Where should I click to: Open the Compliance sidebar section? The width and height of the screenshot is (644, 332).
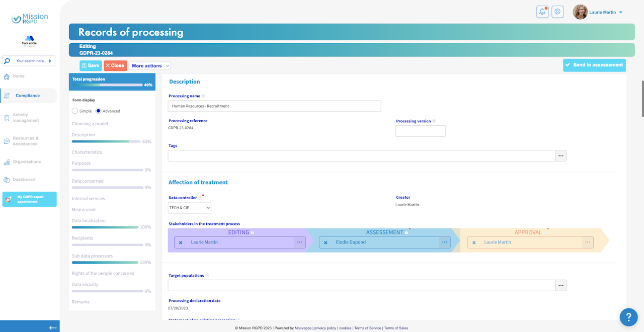click(x=28, y=96)
